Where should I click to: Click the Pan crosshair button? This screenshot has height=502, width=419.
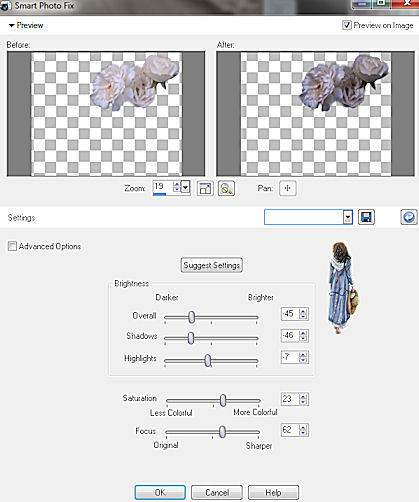(x=288, y=188)
